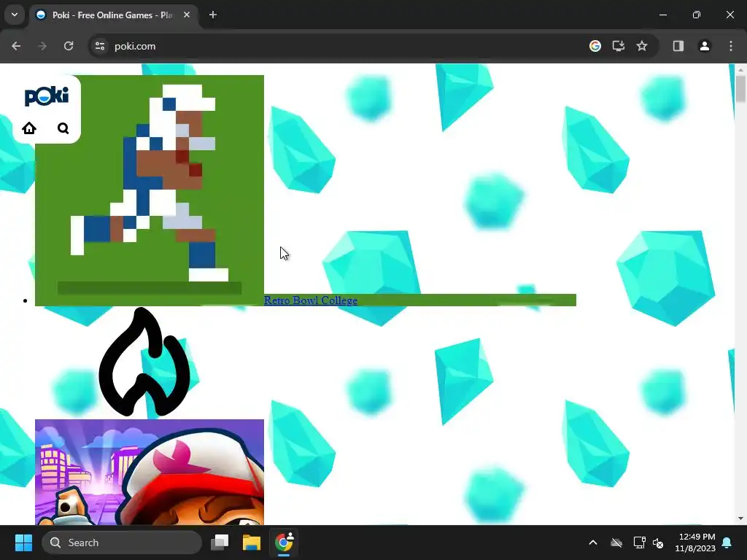Screen dimensions: 747x560
Task: Go back in Chrome
Action: click(16, 46)
